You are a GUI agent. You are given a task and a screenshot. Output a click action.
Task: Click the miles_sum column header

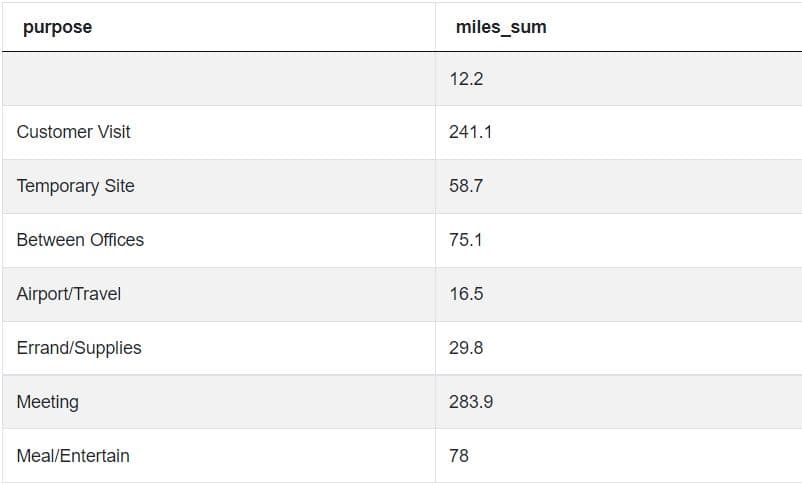click(500, 27)
